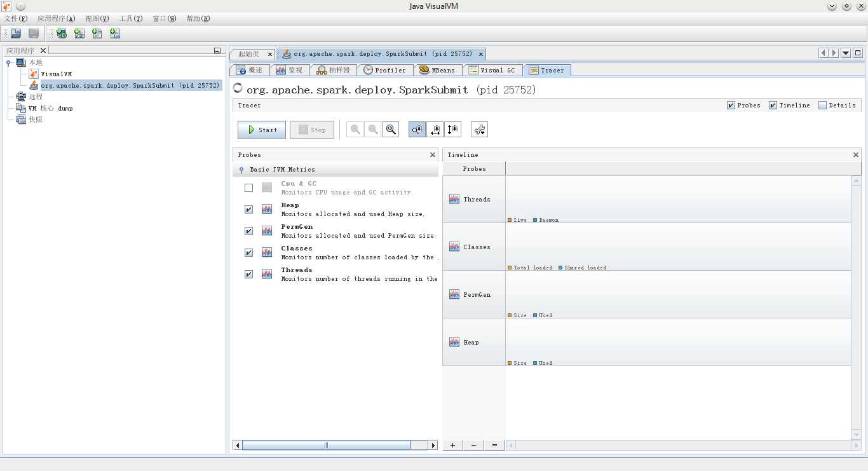Uncheck the PermGen probe checkbox

click(x=248, y=231)
